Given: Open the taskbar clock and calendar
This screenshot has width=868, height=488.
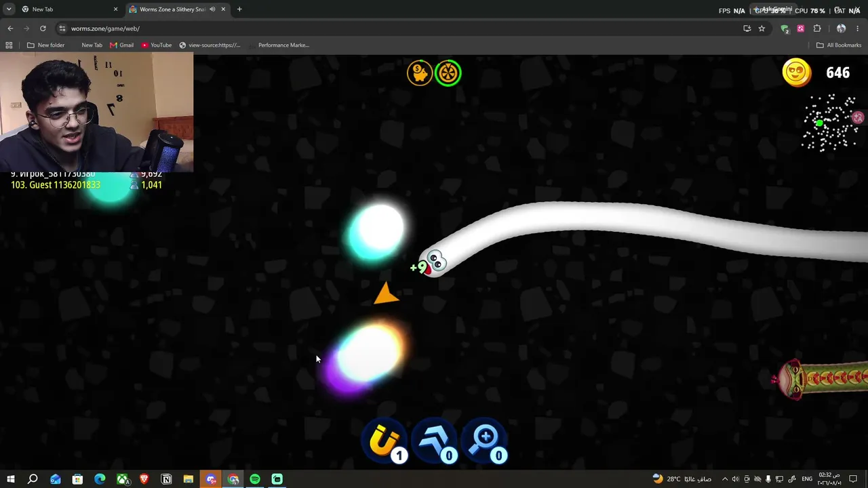Looking at the screenshot, I should click(829, 479).
